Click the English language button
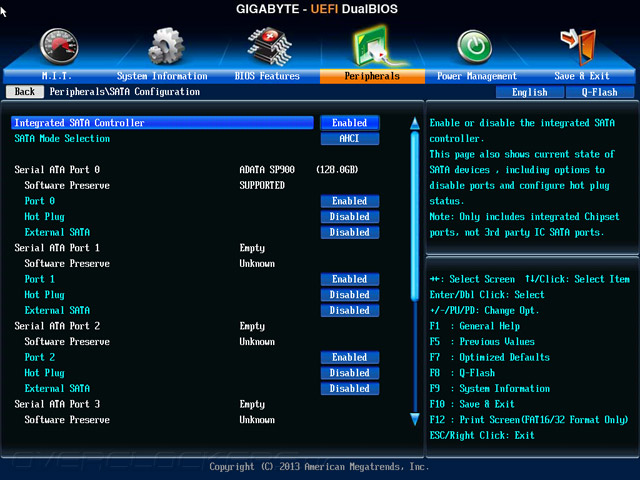The width and height of the screenshot is (640, 480). (530, 92)
